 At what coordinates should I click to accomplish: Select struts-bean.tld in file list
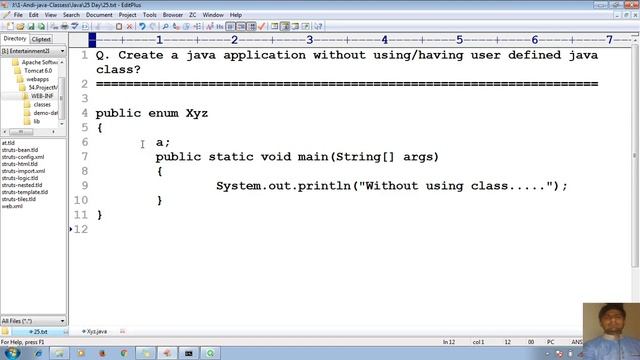pyautogui.click(x=20, y=150)
